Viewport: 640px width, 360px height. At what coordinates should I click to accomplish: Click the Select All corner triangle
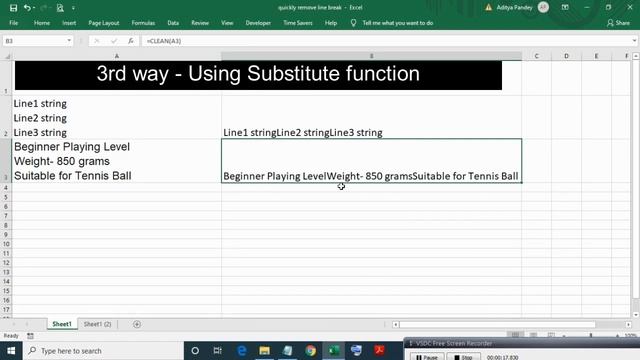coord(7,56)
